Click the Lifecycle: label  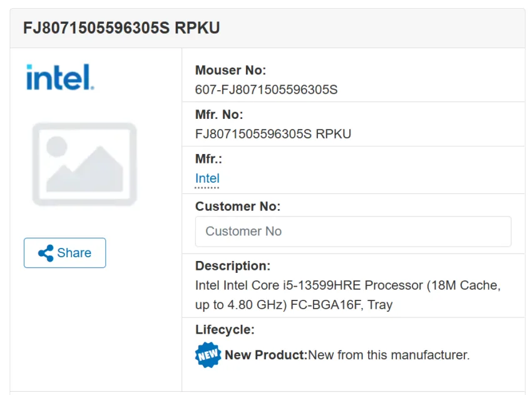tap(225, 329)
